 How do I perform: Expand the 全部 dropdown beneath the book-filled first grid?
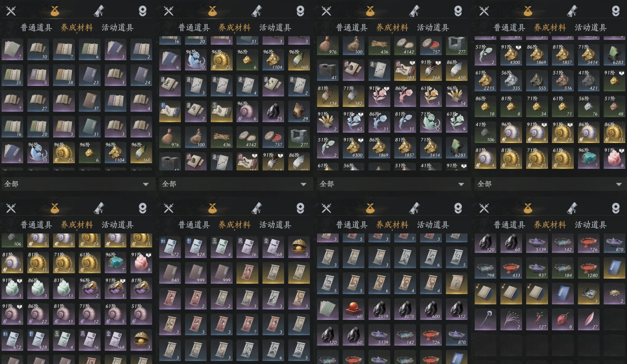77,184
